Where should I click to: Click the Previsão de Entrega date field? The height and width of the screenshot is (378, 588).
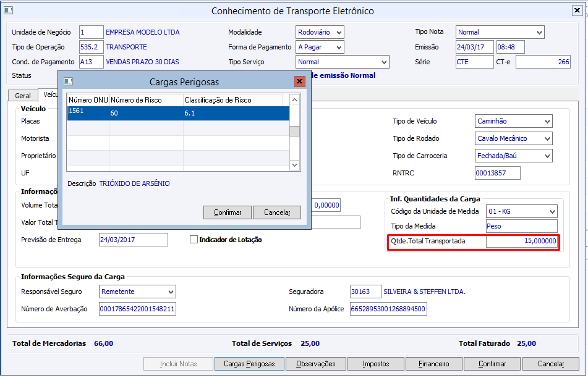[134, 240]
